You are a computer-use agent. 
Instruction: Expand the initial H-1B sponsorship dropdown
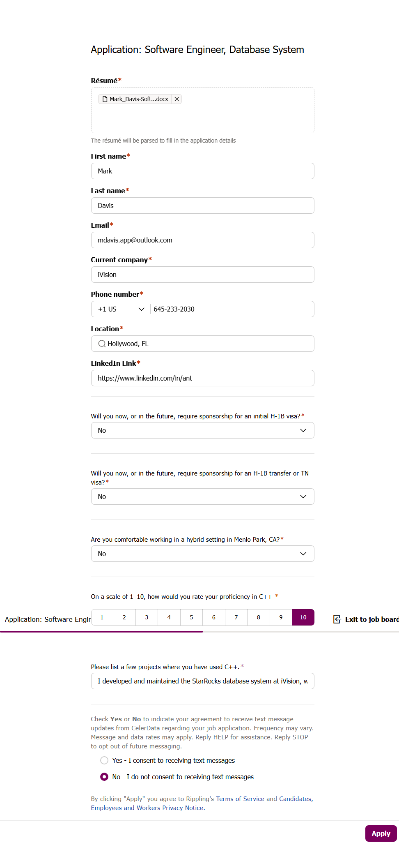pyautogui.click(x=303, y=430)
